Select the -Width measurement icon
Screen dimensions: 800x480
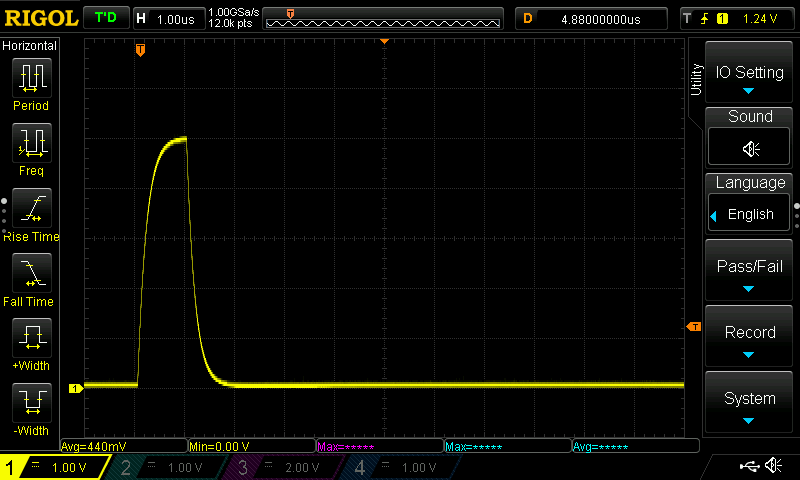coord(31,403)
